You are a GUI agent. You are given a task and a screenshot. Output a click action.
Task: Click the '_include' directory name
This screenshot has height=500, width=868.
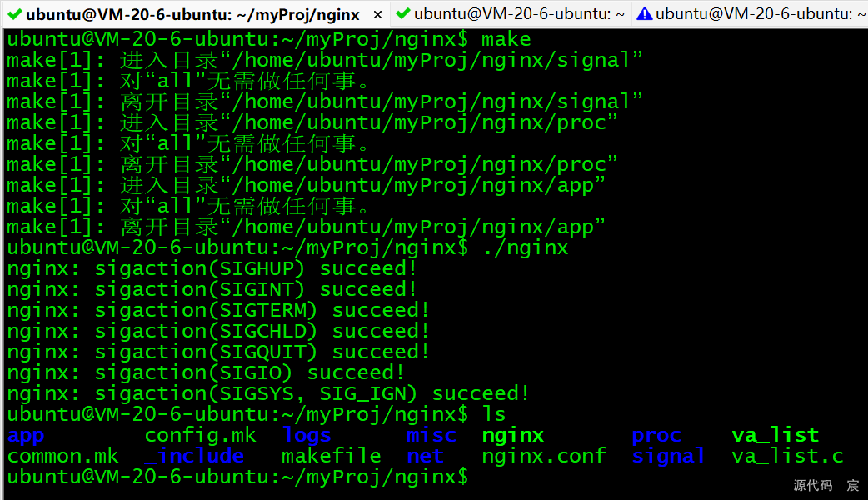click(x=194, y=456)
